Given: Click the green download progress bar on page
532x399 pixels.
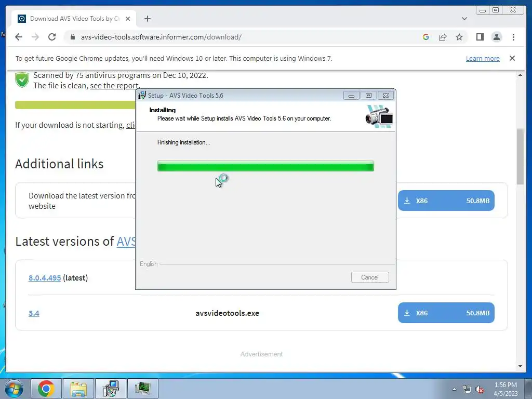Looking at the screenshot, I should click(x=75, y=105).
